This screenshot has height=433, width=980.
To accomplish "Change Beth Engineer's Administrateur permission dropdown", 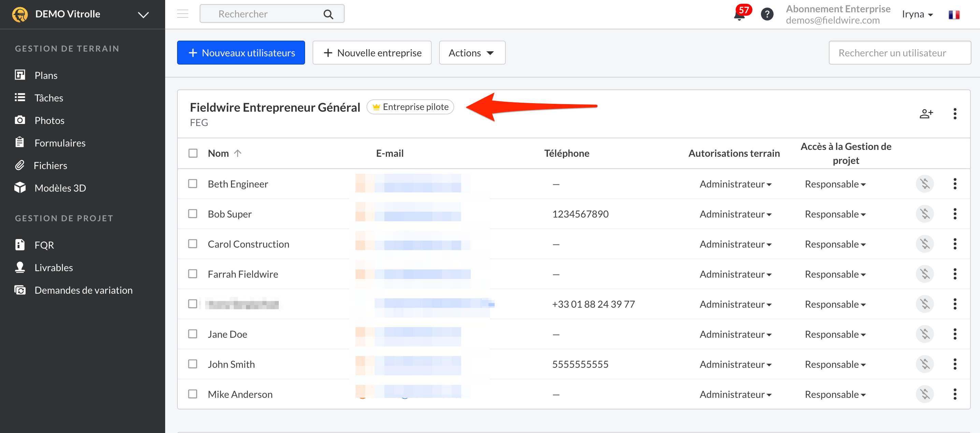I will [735, 184].
